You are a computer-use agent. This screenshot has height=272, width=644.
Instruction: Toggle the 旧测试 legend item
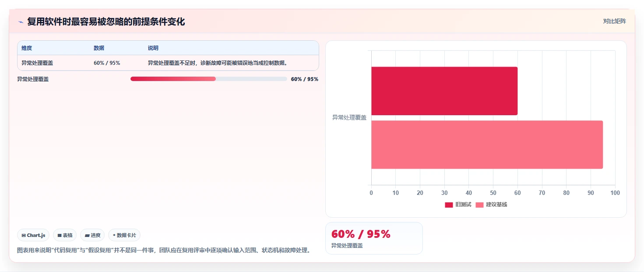click(x=458, y=205)
